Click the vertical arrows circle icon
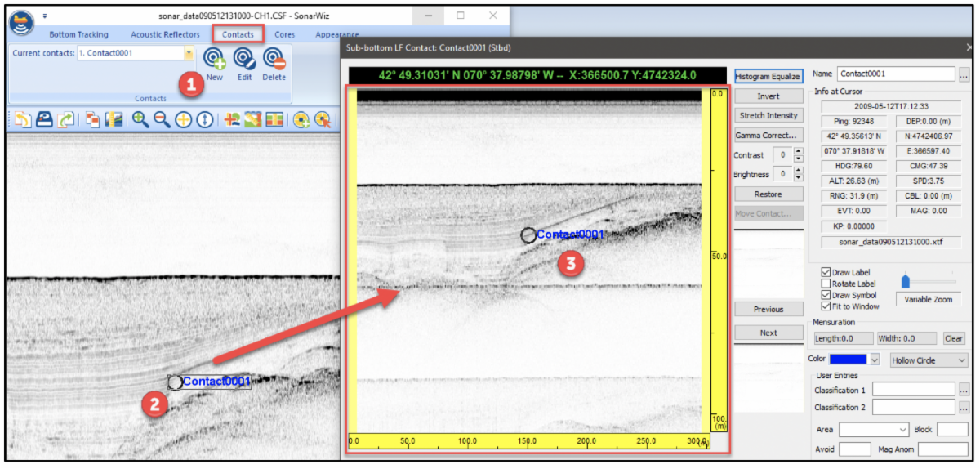 tap(204, 119)
